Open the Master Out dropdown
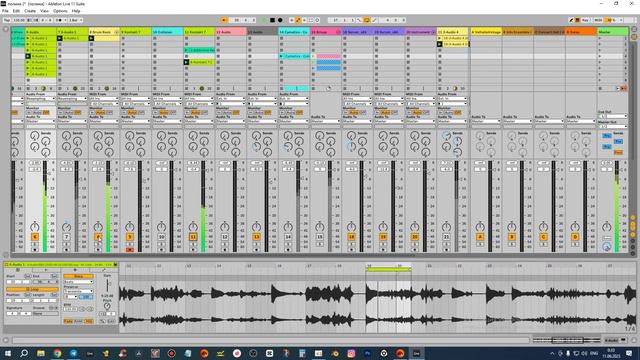640x360 pixels. 613,127
